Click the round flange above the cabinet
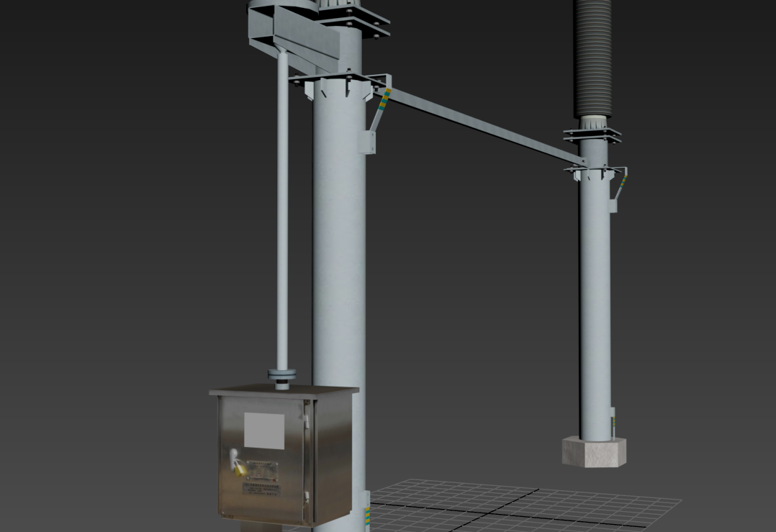 click(x=281, y=374)
